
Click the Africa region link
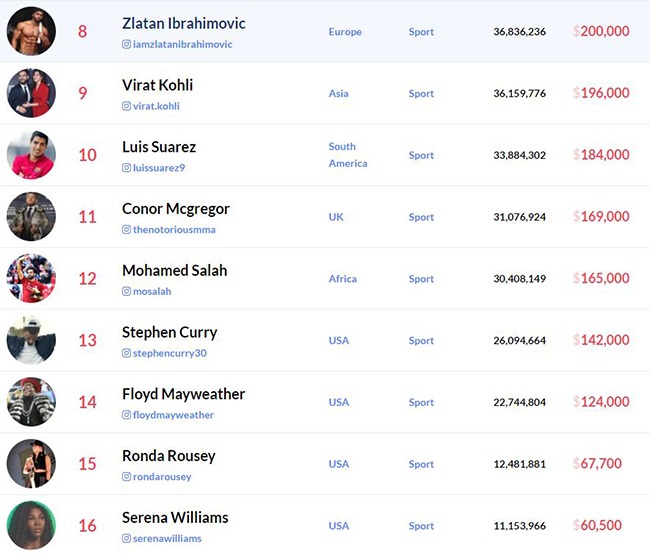tap(342, 279)
